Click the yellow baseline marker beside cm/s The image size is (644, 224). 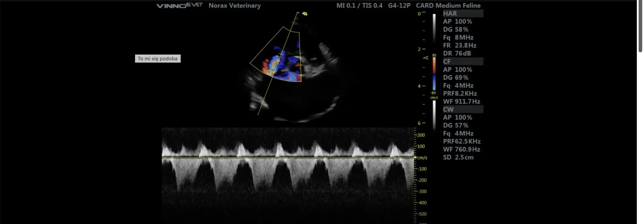point(415,157)
